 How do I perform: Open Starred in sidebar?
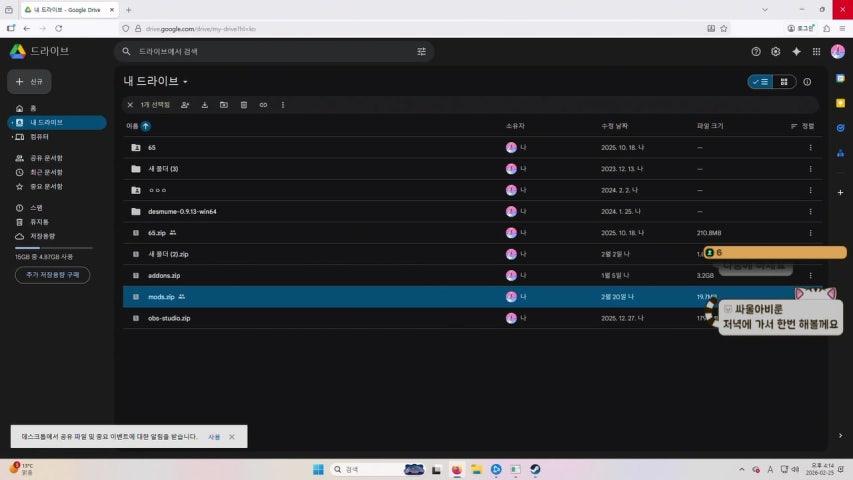coord(57,186)
